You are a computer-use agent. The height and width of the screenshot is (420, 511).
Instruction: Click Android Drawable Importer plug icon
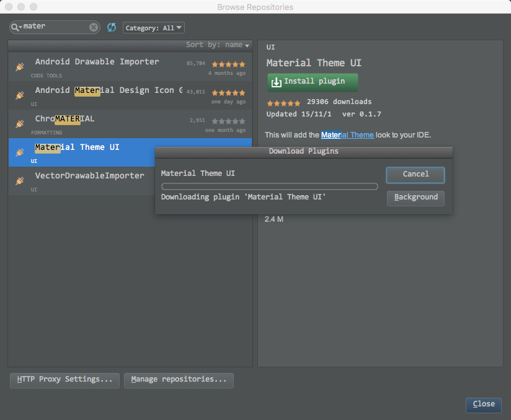(20, 67)
